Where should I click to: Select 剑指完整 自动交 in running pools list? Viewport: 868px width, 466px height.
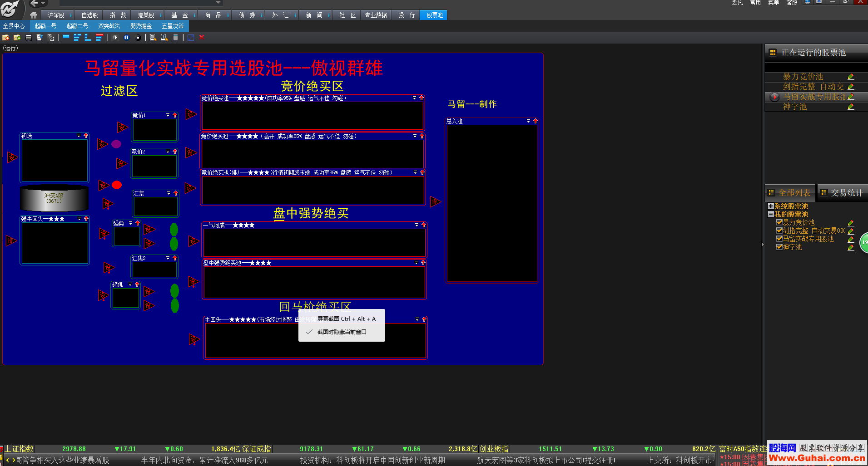coord(813,87)
